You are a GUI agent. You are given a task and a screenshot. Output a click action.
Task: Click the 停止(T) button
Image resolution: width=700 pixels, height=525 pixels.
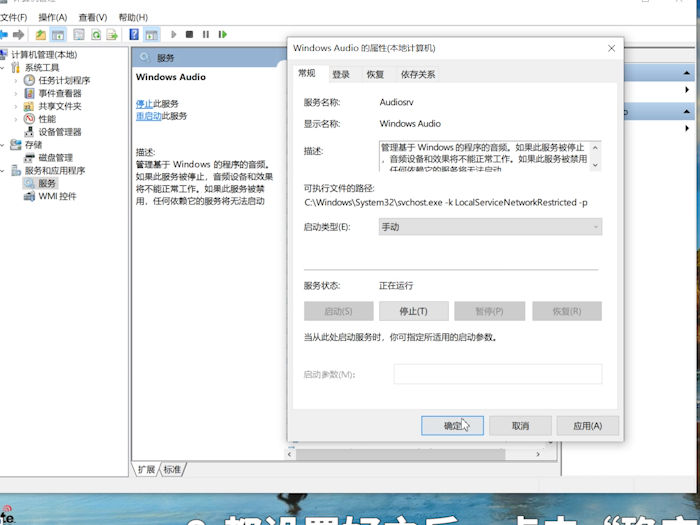click(x=414, y=311)
